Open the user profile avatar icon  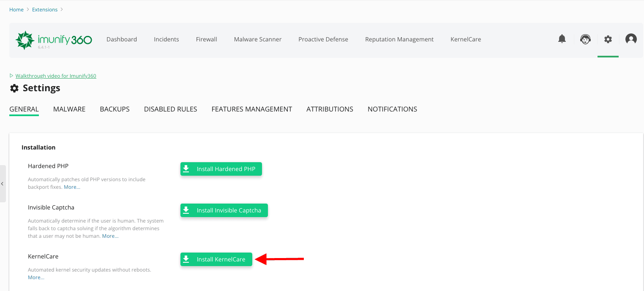[x=631, y=39]
